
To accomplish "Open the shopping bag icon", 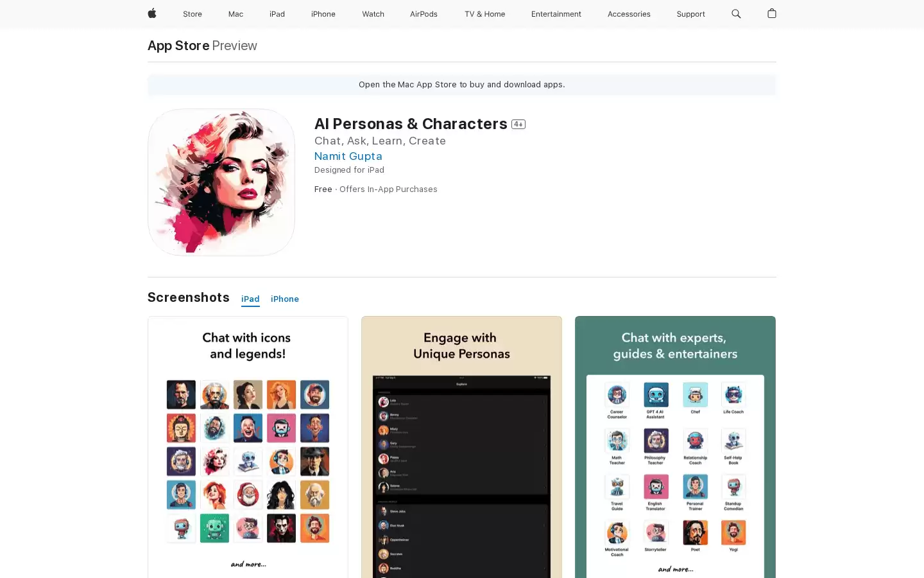I will (772, 13).
